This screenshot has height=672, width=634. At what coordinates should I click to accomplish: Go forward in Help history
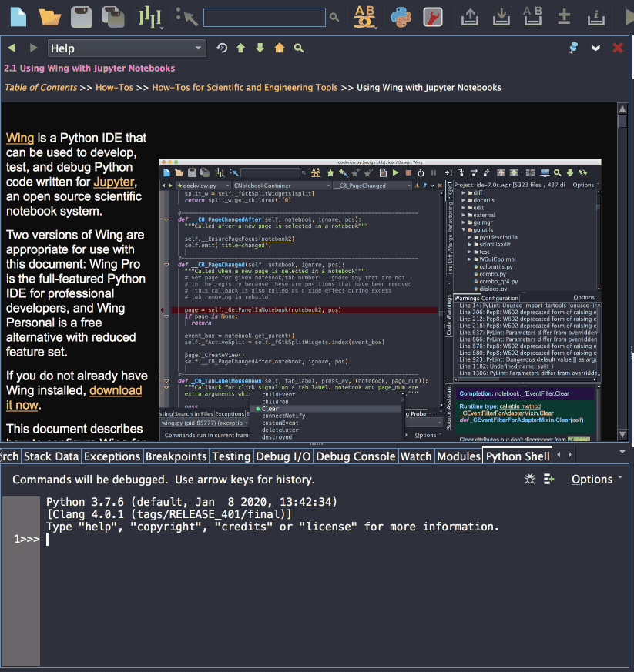tap(33, 48)
